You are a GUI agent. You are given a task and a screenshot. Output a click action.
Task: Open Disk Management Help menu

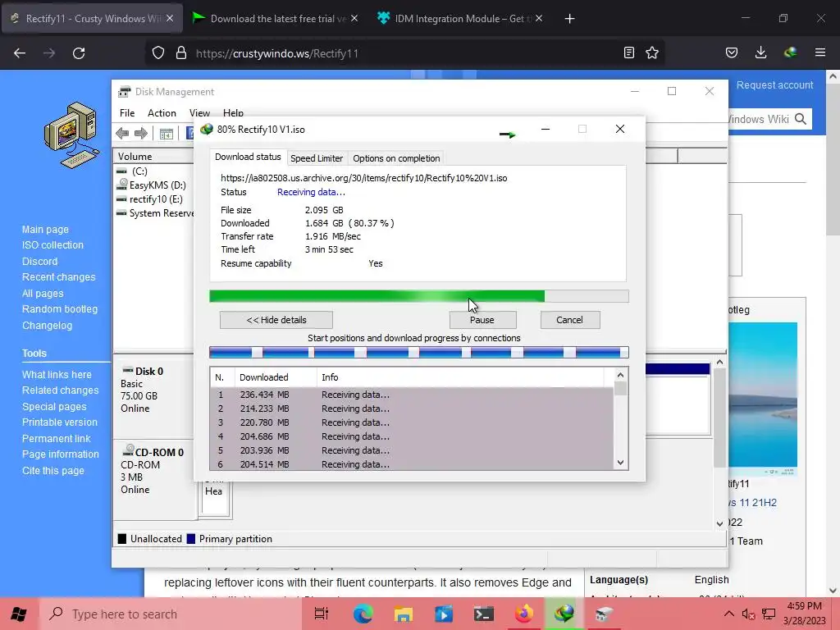(x=233, y=113)
